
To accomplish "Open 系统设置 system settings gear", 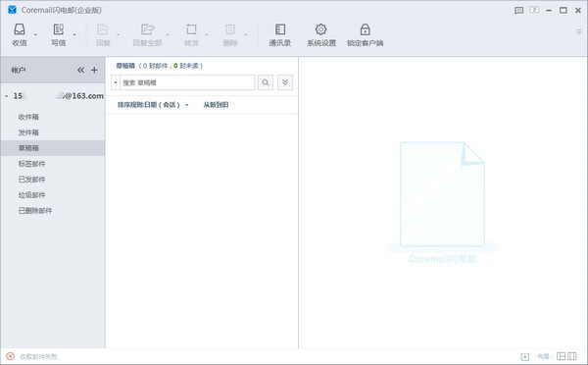I will pyautogui.click(x=321, y=34).
